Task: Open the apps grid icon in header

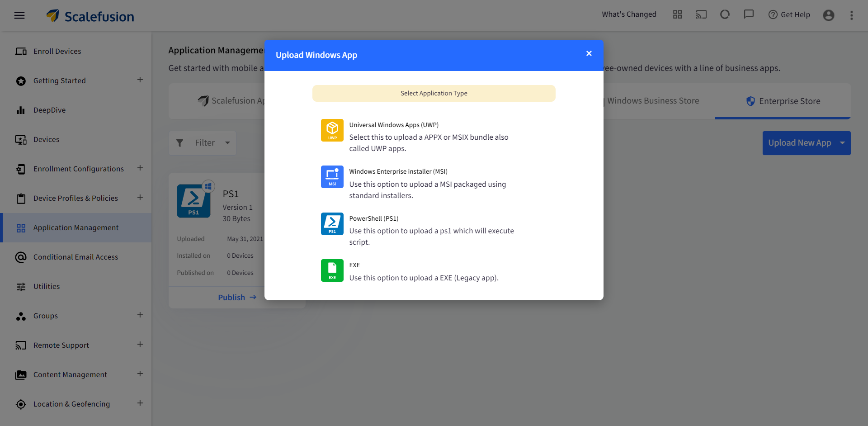Action: point(677,14)
